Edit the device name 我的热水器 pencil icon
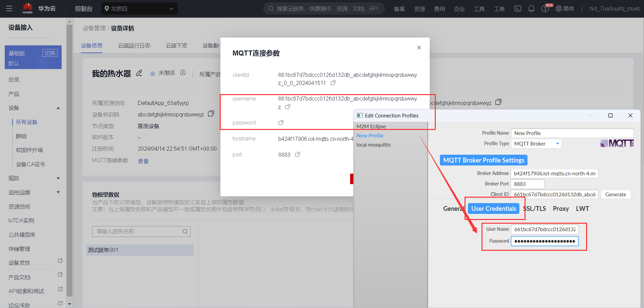 point(139,73)
